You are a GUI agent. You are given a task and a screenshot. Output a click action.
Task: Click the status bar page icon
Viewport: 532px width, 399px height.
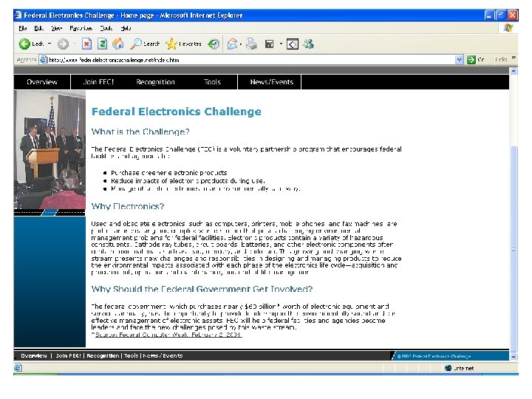(x=18, y=368)
